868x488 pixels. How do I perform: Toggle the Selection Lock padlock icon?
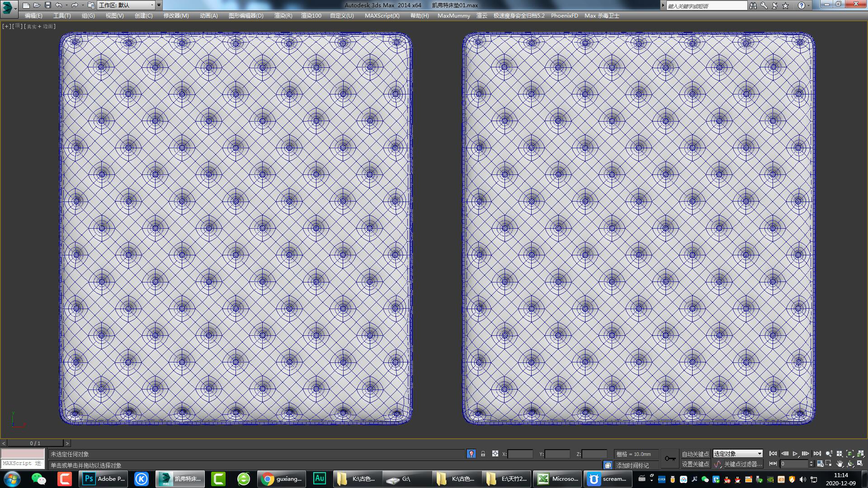[483, 454]
